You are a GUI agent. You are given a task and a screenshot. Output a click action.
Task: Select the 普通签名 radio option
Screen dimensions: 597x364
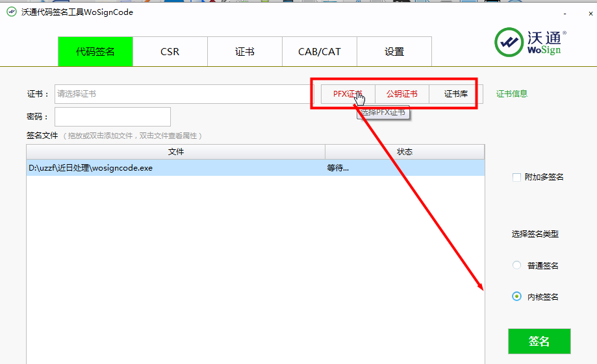516,265
